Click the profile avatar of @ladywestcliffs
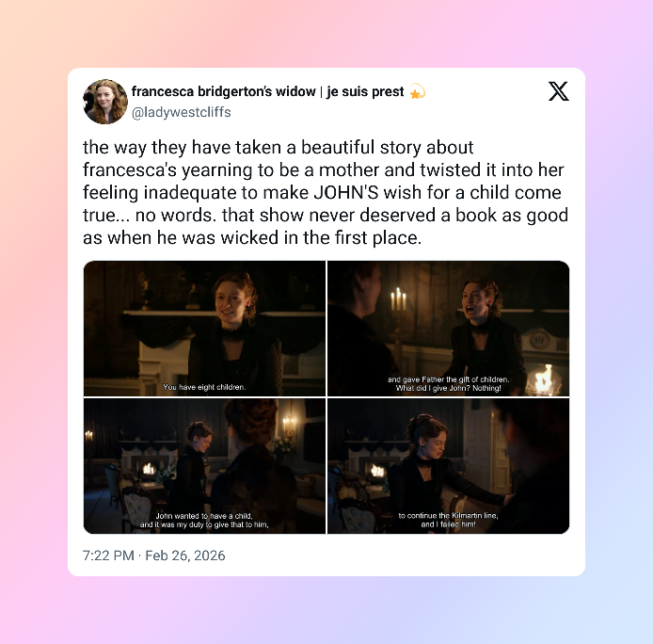 click(105, 102)
